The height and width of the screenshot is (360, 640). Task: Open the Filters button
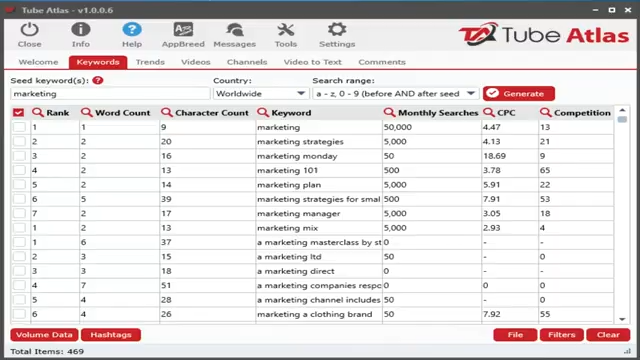562,335
